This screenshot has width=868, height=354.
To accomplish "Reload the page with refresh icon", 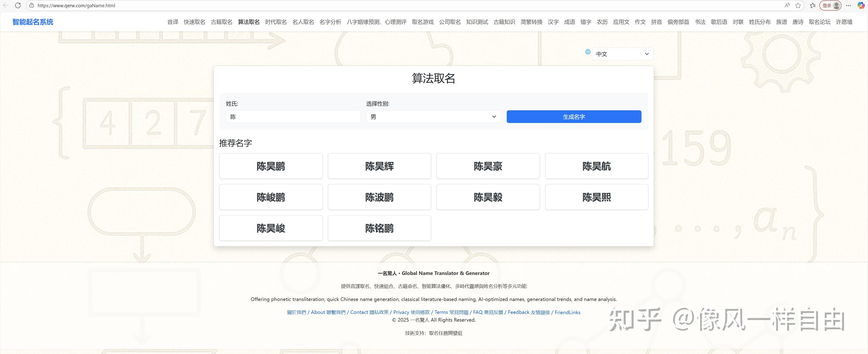I will pos(18,5).
